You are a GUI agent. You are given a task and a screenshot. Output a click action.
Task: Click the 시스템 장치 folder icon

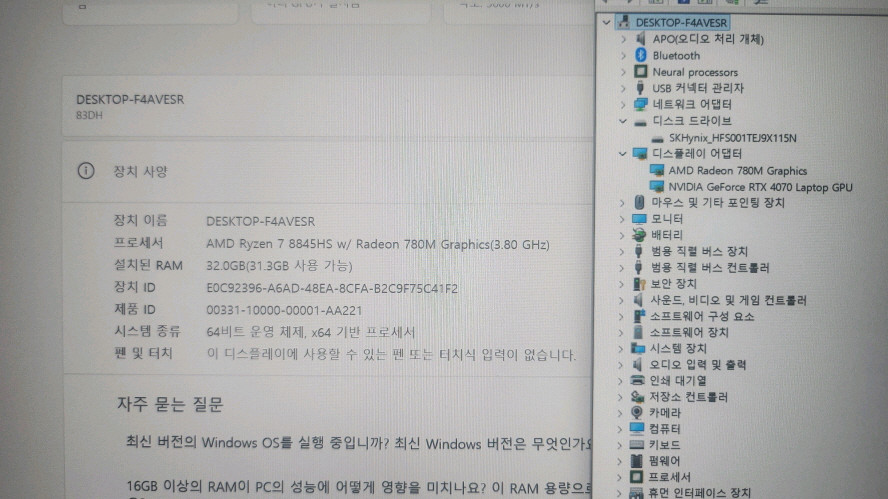pos(638,348)
